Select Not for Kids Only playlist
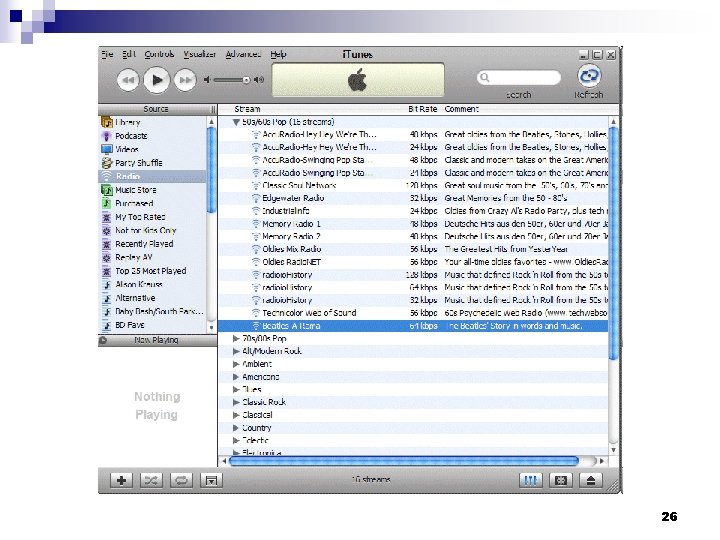Image resolution: width=720 pixels, height=540 pixels. (x=152, y=231)
